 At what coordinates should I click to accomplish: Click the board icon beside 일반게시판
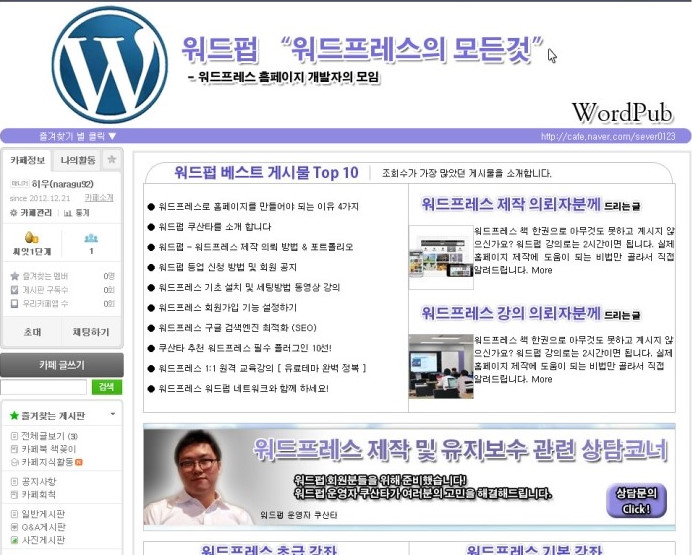[x=14, y=514]
